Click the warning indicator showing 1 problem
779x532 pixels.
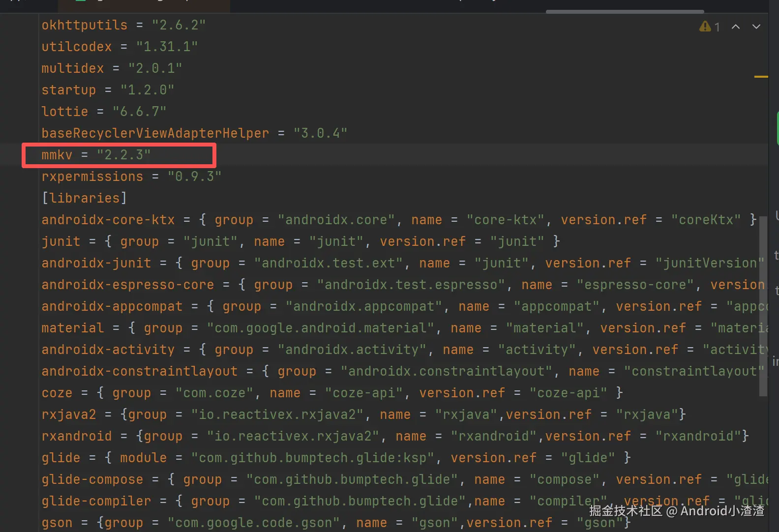pyautogui.click(x=709, y=27)
